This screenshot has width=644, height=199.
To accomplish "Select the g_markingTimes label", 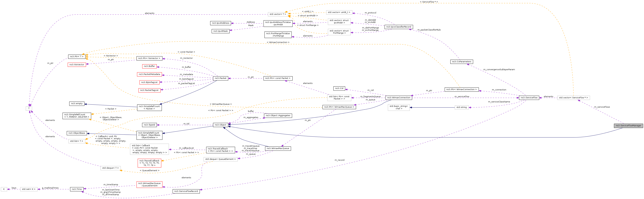I will coord(50,188).
